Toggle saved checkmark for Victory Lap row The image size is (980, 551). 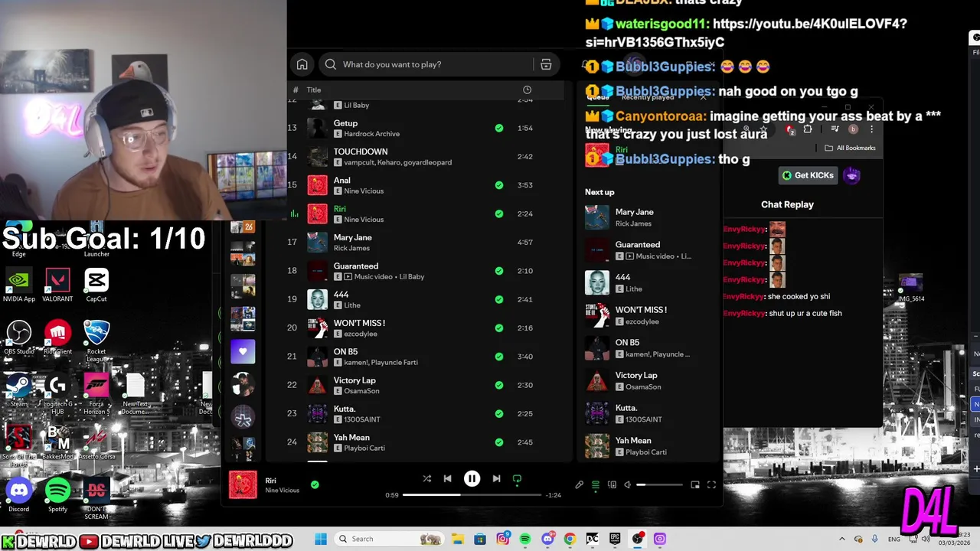click(499, 385)
